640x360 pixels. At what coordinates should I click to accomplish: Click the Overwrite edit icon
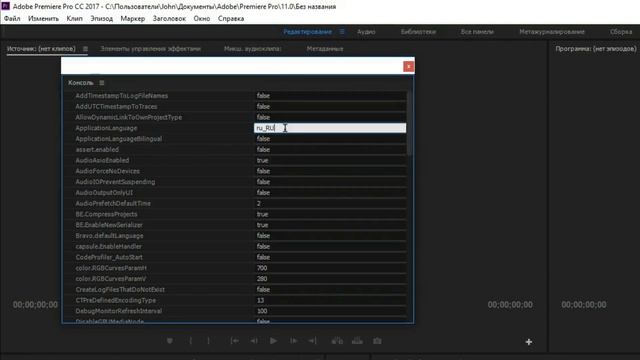pyautogui.click(x=357, y=341)
